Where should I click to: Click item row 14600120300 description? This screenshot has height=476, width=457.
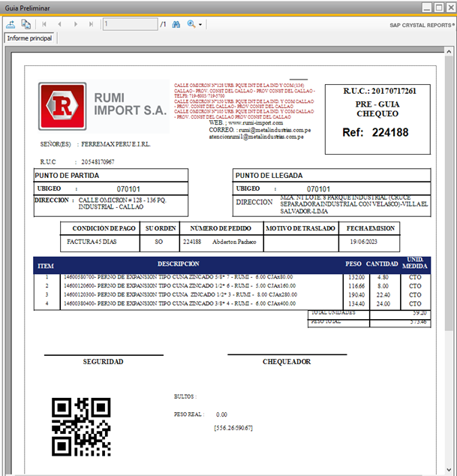pos(181,294)
